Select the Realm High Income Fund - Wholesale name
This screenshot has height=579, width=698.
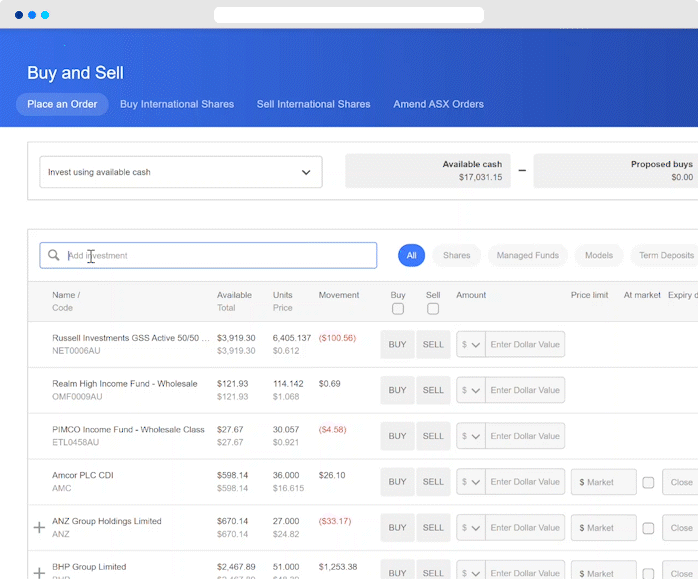[125, 384]
